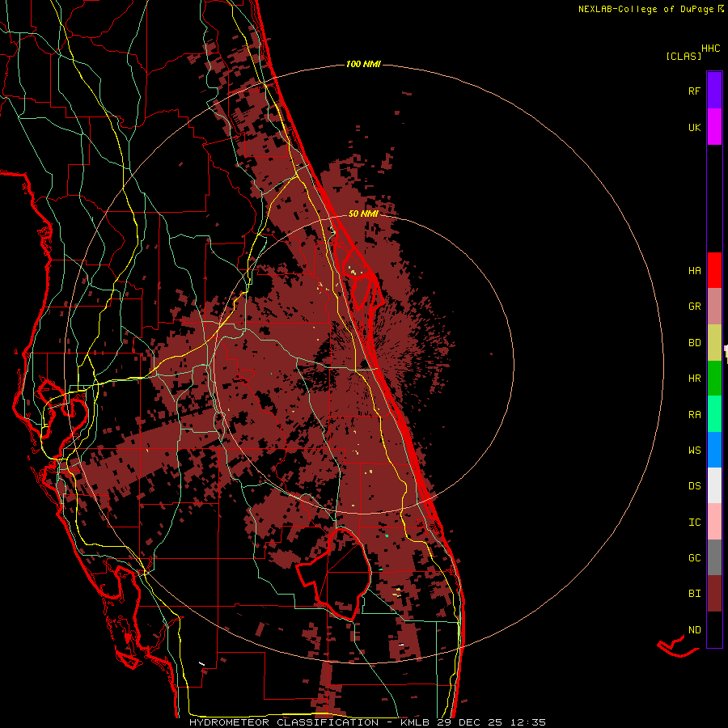Click the HR green legend swatch
The width and height of the screenshot is (728, 728).
(714, 379)
